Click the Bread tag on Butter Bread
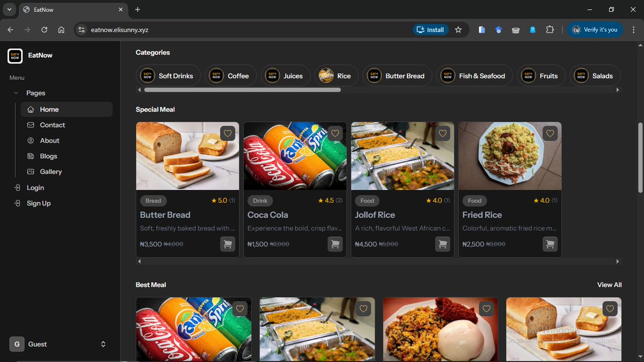This screenshot has height=362, width=644. point(153,201)
